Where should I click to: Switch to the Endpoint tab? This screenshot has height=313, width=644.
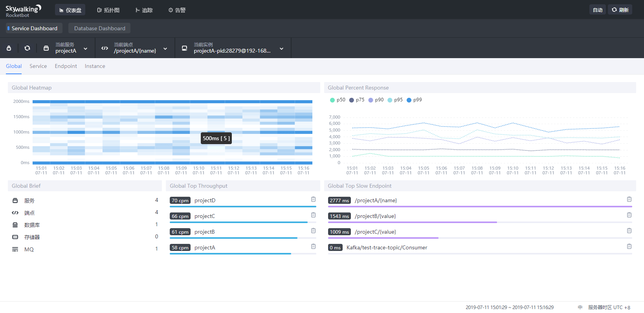coord(66,66)
